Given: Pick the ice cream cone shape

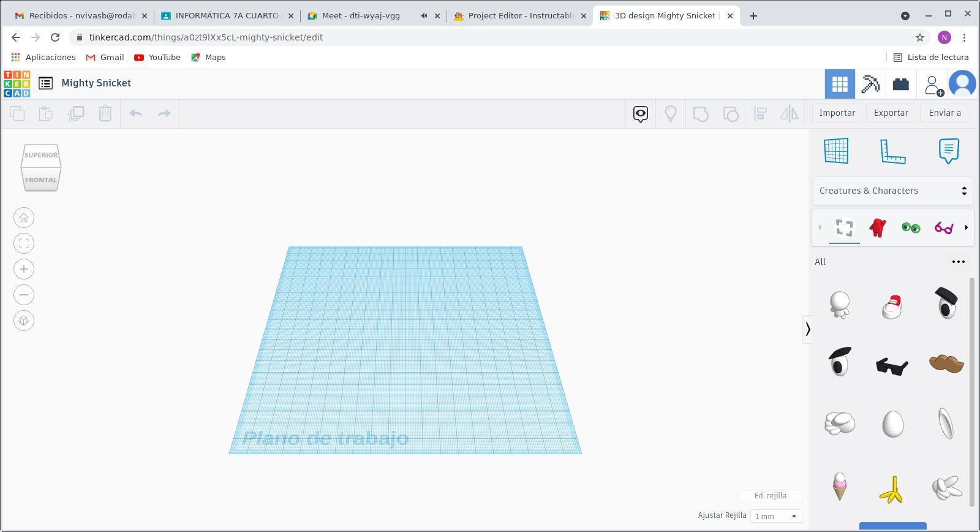Looking at the screenshot, I should point(839,487).
